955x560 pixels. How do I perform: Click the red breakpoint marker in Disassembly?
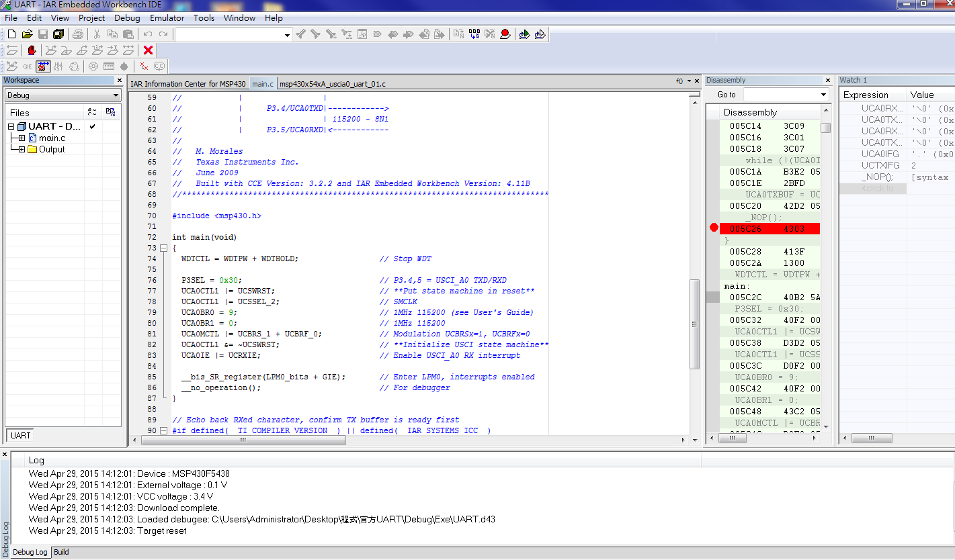coord(714,228)
